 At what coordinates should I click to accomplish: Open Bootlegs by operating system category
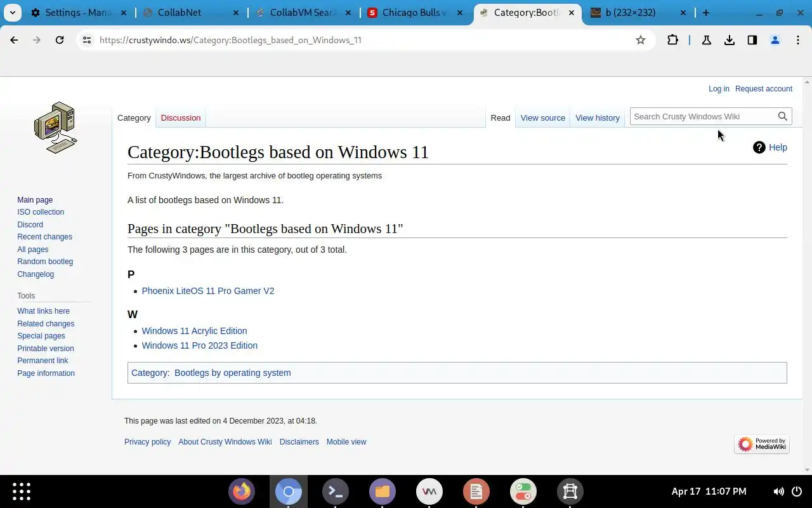click(233, 373)
